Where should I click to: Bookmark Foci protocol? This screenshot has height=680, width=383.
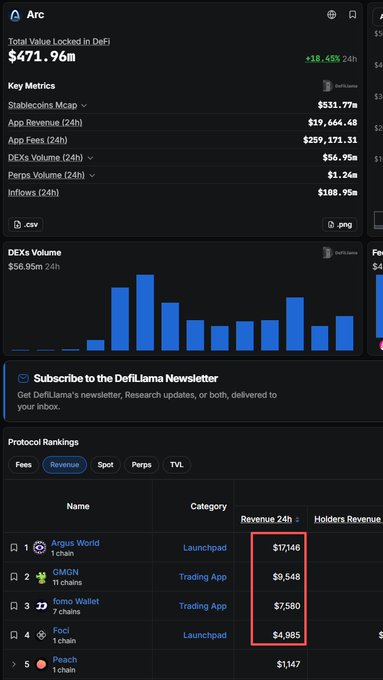pos(14,635)
